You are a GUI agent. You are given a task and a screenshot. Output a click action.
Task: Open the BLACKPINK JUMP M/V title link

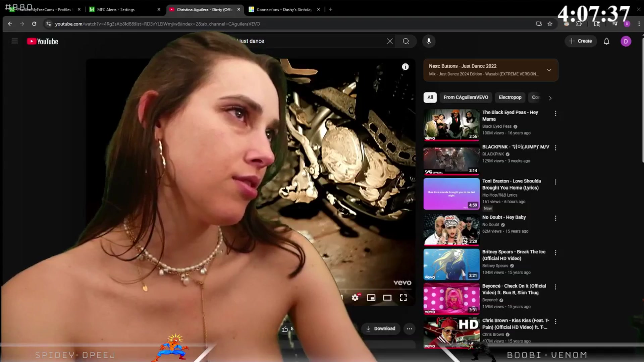[516, 147]
